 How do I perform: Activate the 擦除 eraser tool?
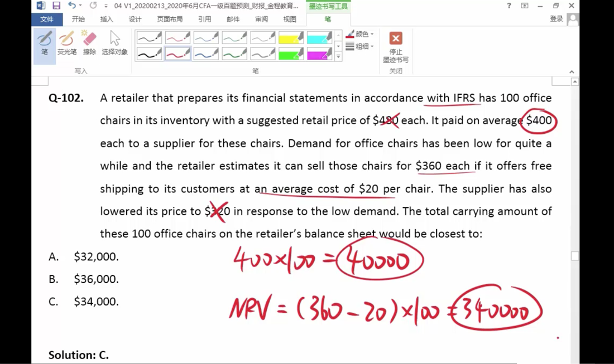89,43
